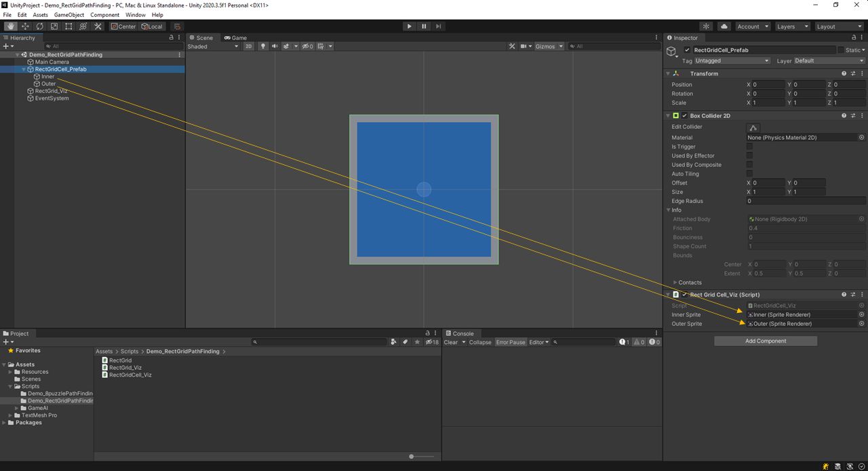Select the Move tool in the toolbar
This screenshot has height=471, width=868.
coord(25,26)
